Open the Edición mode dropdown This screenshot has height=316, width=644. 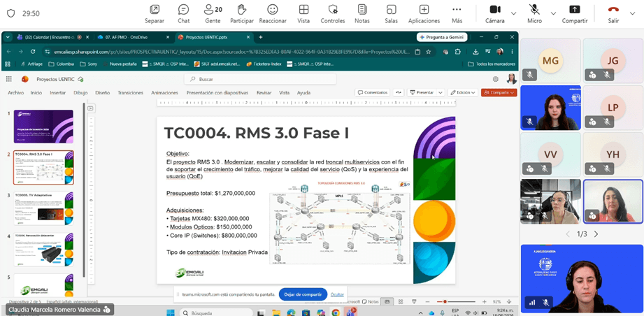[x=463, y=92]
